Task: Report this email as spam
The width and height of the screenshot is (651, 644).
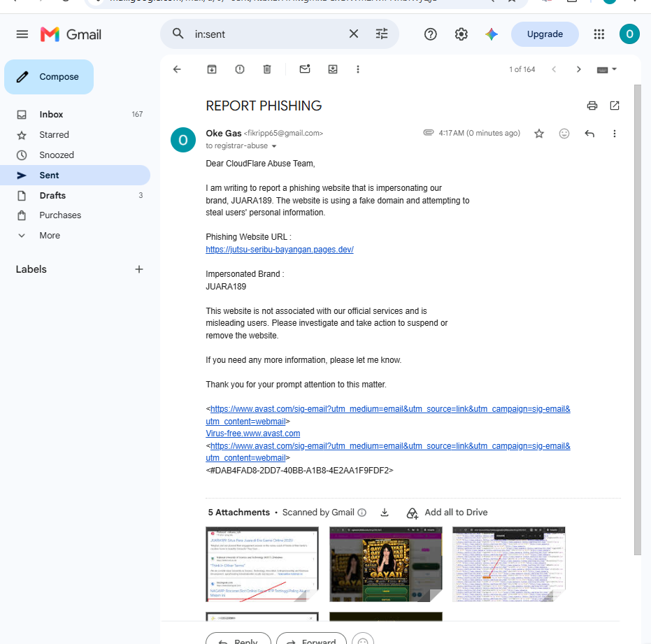Action: 240,69
